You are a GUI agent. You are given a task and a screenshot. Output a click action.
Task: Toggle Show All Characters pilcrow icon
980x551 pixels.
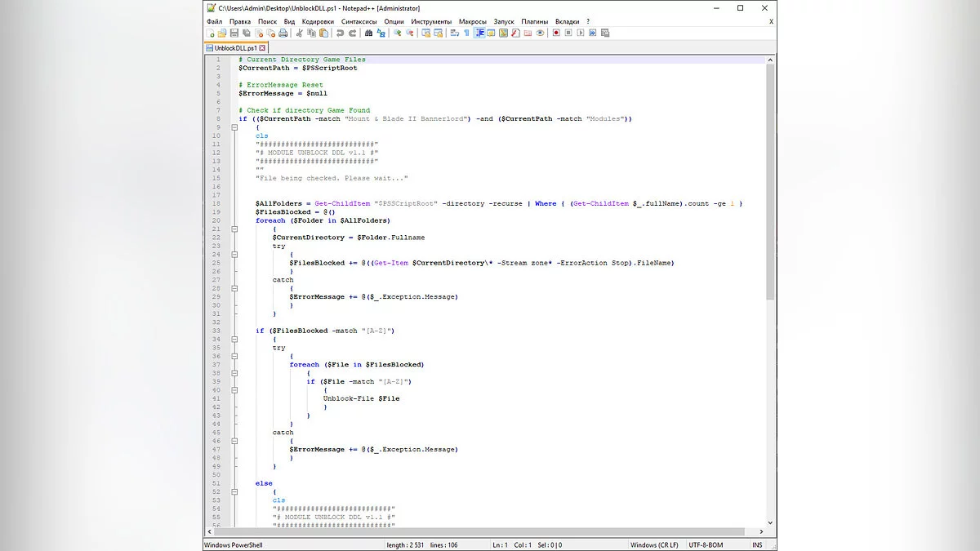coord(466,33)
